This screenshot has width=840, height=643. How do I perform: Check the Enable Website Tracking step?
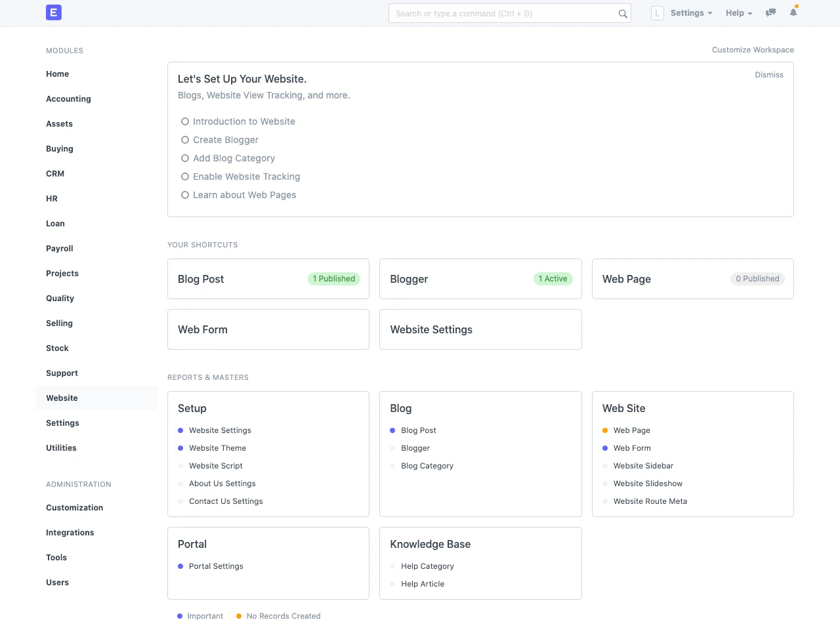185,176
